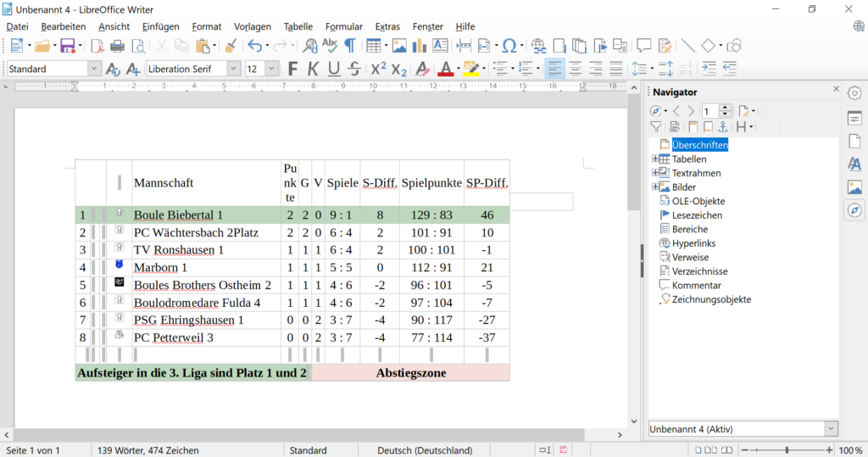Click the Insert Text Box icon
Screen dimensions: 868x457
(x=440, y=46)
